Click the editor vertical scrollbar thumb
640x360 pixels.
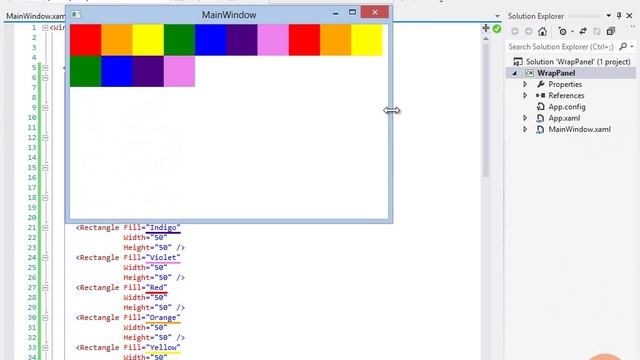pyautogui.click(x=486, y=110)
